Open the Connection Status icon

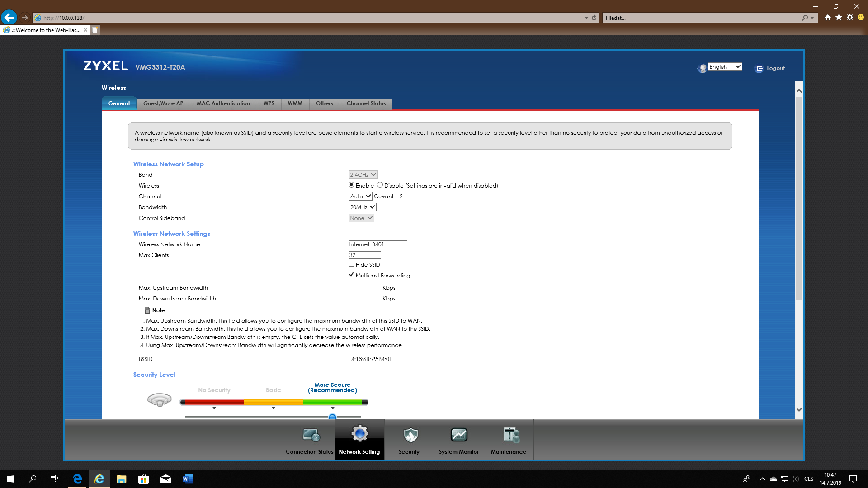coord(311,435)
